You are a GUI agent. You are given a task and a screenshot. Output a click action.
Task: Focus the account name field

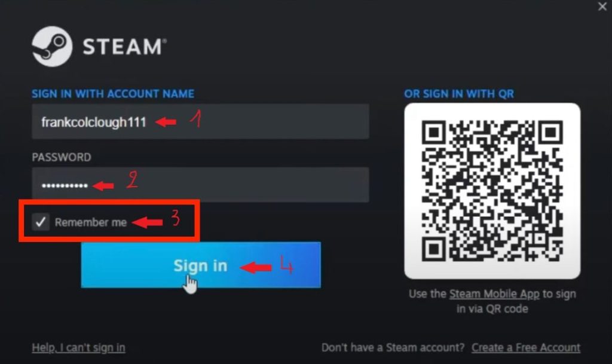(200, 121)
